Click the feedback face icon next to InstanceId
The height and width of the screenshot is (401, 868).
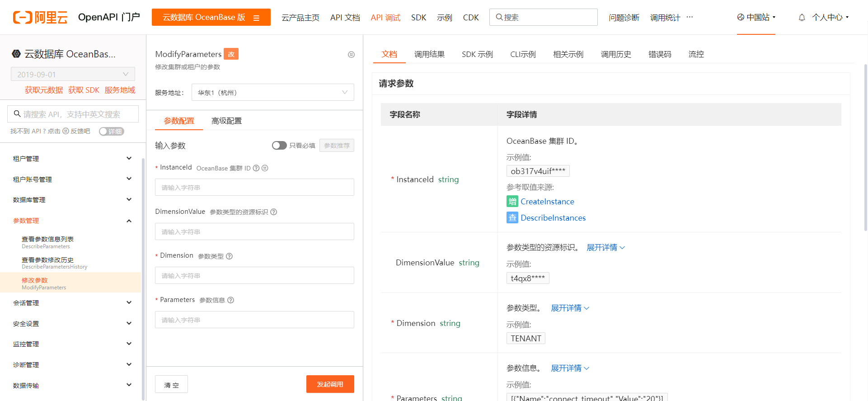click(265, 168)
